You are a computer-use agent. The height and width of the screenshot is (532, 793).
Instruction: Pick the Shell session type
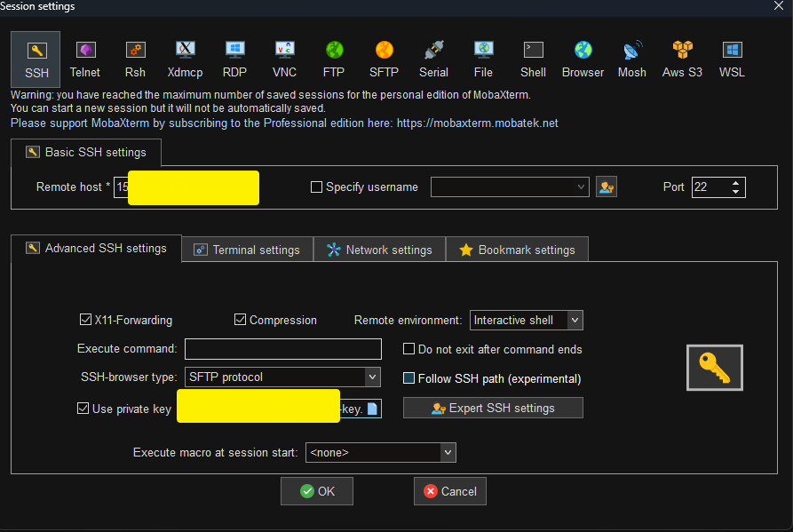point(533,60)
